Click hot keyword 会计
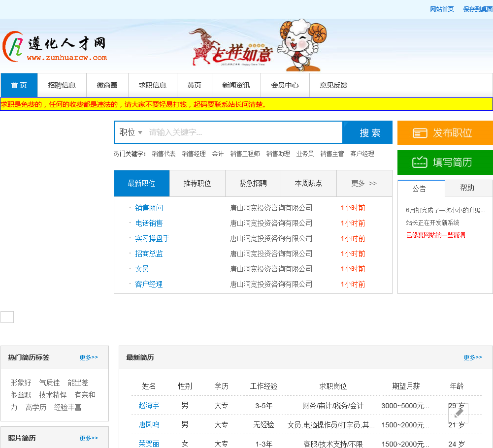The image size is (493, 448). point(218,154)
